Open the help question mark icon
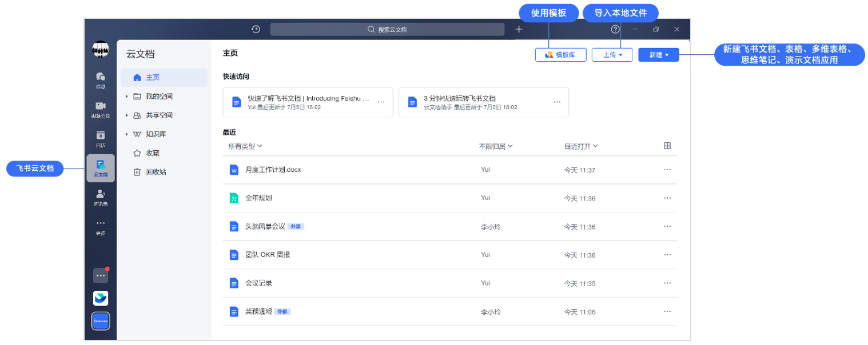The height and width of the screenshot is (345, 868). pyautogui.click(x=615, y=29)
